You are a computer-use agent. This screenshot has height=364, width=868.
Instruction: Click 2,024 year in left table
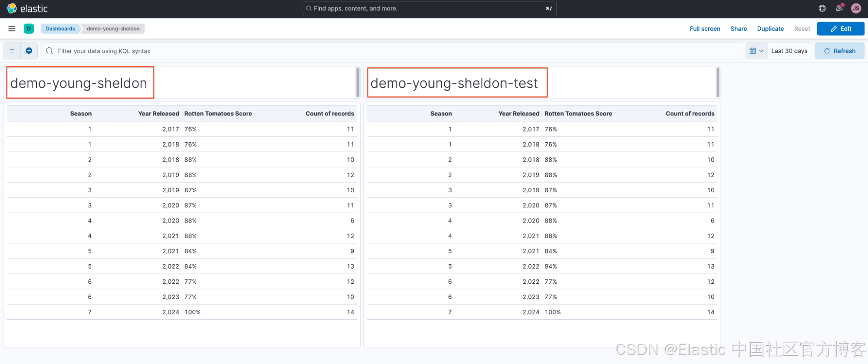(171, 312)
